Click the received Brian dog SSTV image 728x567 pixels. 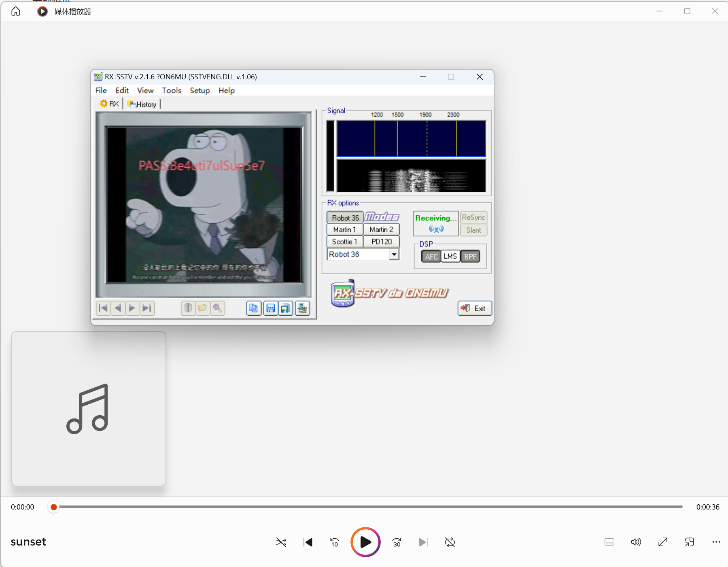[204, 205]
